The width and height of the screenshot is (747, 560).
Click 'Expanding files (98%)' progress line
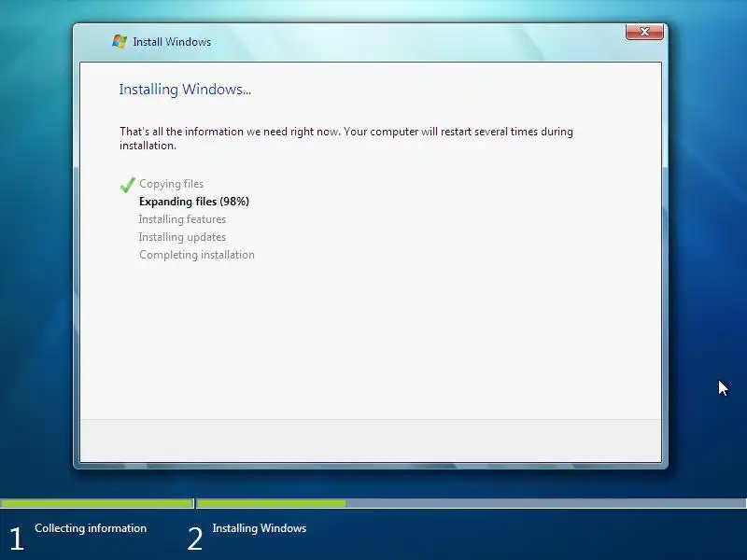(194, 202)
